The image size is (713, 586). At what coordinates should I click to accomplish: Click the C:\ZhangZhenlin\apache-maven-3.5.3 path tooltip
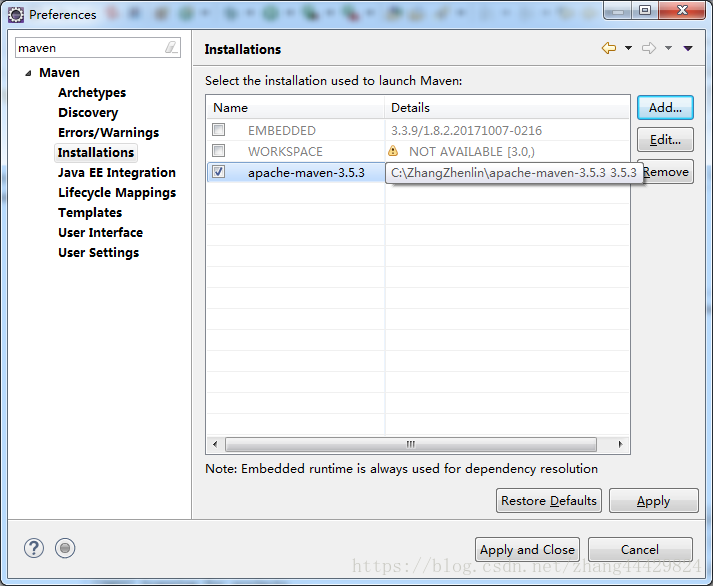pyautogui.click(x=514, y=173)
